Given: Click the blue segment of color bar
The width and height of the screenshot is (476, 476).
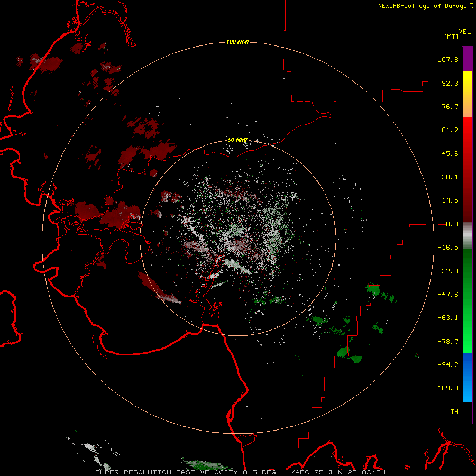Looking at the screenshot, I should pyautogui.click(x=467, y=377).
